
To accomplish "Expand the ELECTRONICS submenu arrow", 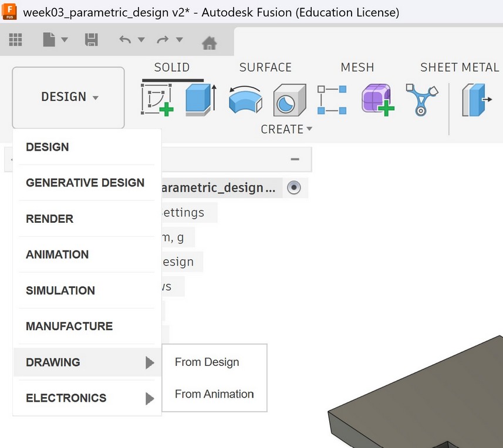I will point(150,398).
